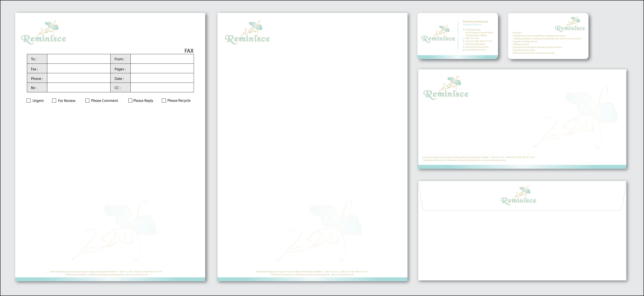Click the mobile phone icon on the business card
Screen dimensions: 644x296
tap(464, 41)
